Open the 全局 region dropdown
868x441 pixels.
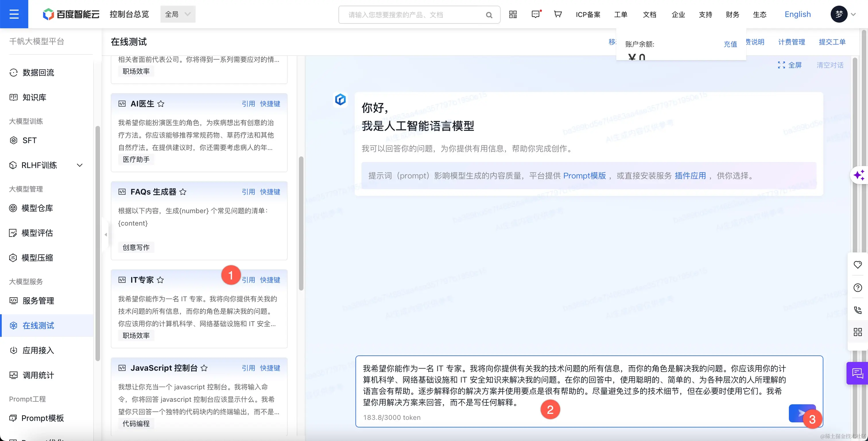pos(178,14)
